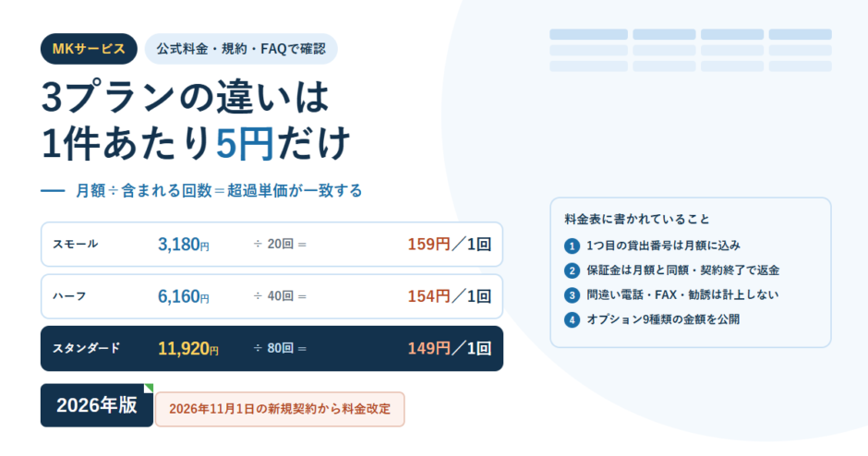This screenshot has width=868, height=456.
Task: Click the ÷ 20回 = text
Action: click(280, 244)
